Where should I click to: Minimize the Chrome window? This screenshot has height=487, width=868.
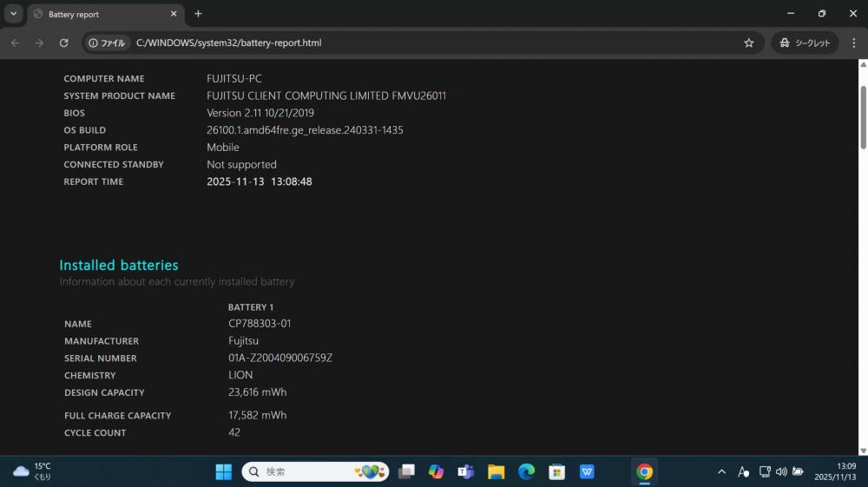click(x=791, y=13)
